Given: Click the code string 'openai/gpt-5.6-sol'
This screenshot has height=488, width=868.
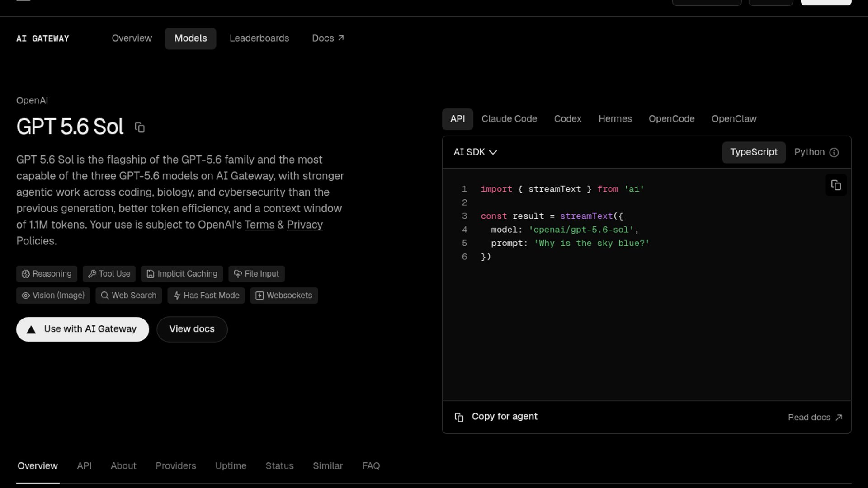Looking at the screenshot, I should [581, 230].
